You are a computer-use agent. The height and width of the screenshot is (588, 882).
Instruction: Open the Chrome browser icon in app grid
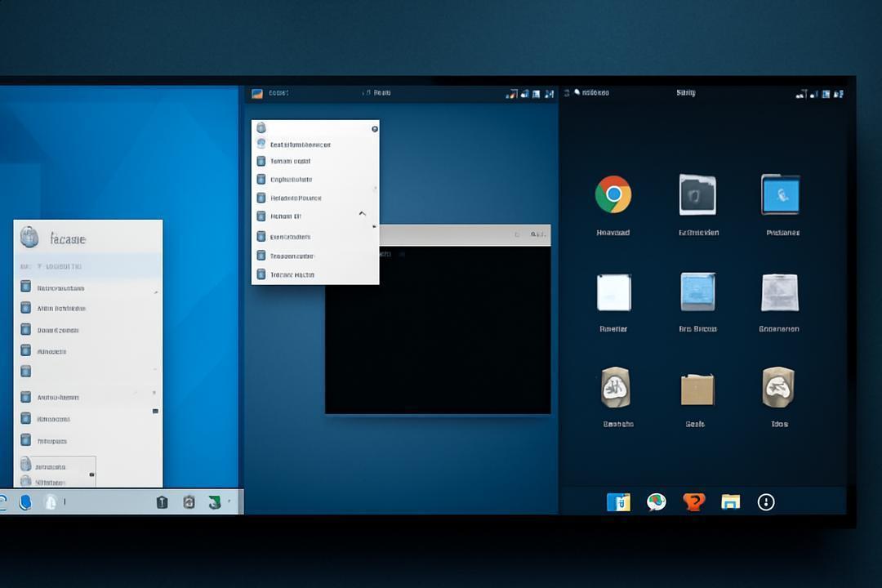pos(613,194)
